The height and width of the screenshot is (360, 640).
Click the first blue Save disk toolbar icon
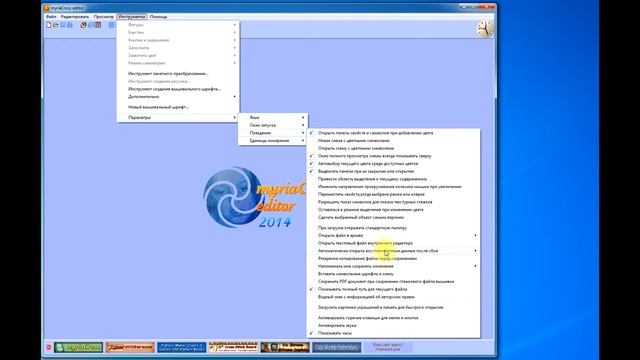click(63, 25)
